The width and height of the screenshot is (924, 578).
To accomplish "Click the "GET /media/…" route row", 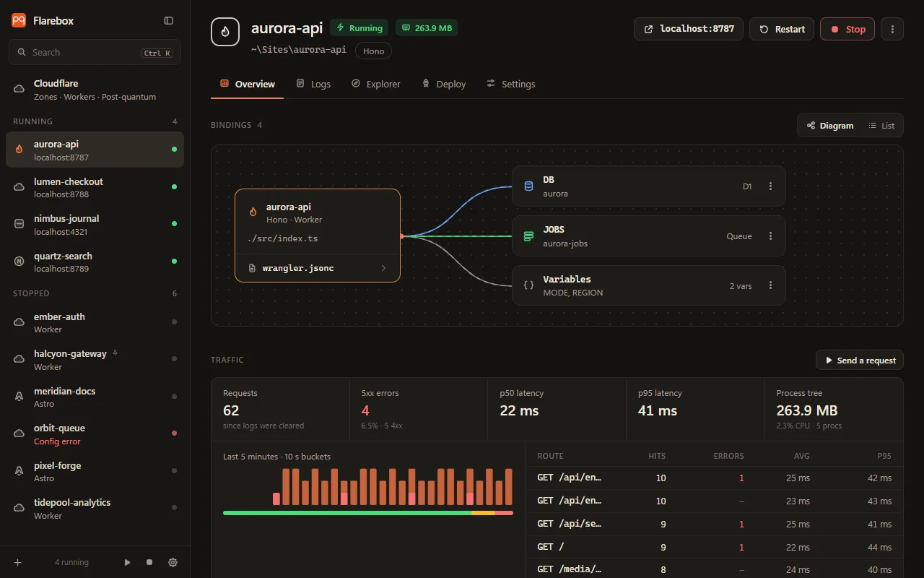I will [715, 569].
